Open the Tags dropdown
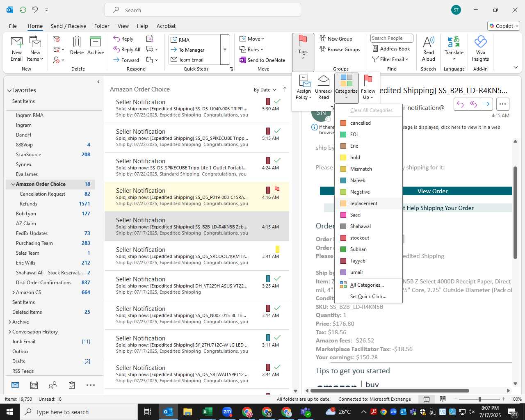This screenshot has width=525, height=420. [303, 51]
